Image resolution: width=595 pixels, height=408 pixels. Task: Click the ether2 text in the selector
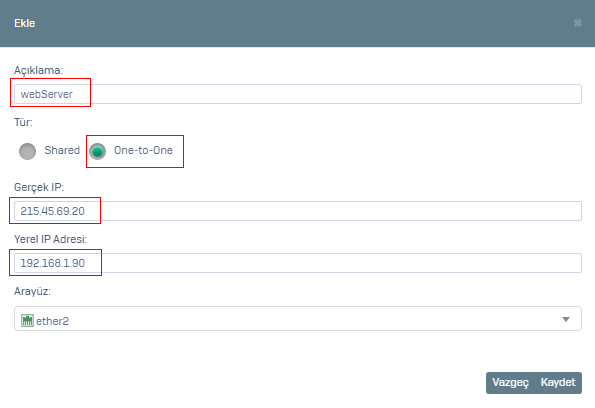click(52, 321)
